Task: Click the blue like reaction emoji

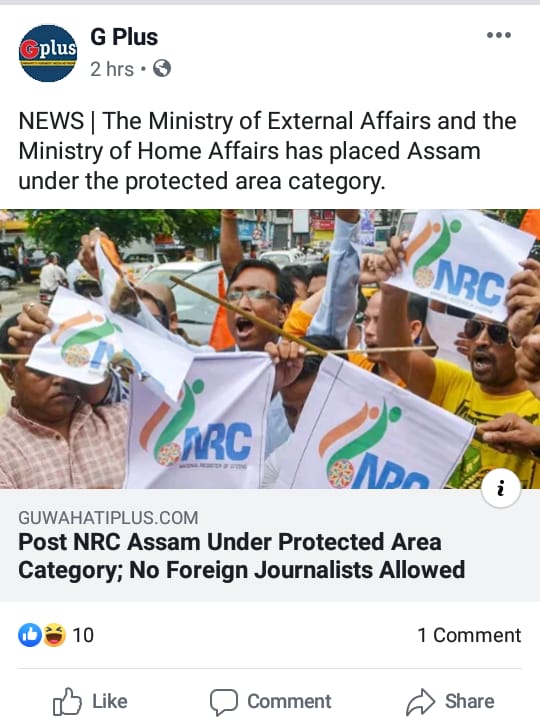Action: tap(30, 635)
